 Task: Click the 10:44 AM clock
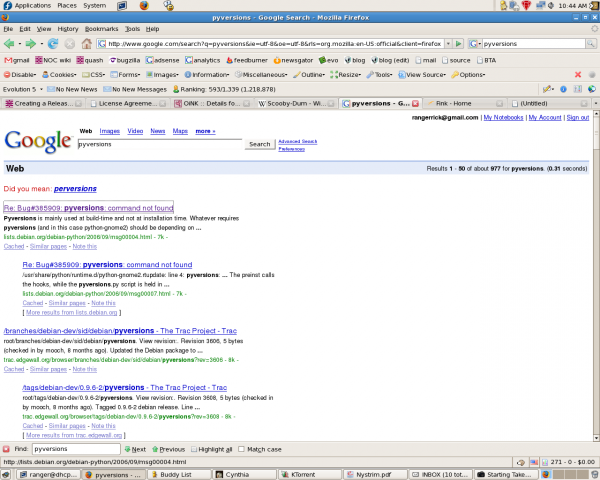coord(572,5)
